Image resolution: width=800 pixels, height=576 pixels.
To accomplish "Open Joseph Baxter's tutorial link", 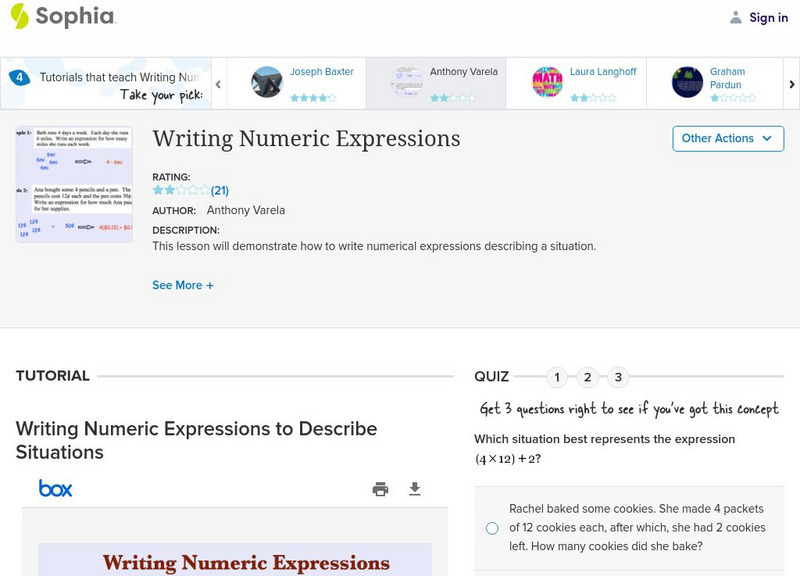I will coord(321,72).
